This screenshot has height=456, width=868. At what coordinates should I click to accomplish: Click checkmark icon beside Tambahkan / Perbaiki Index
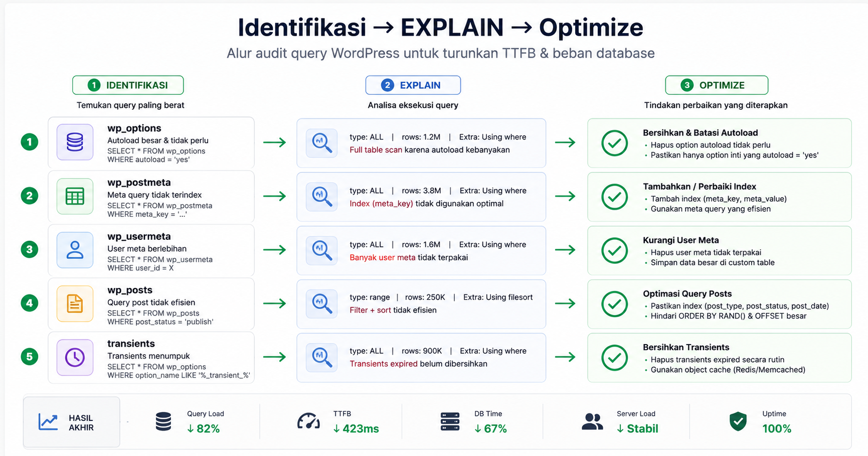[614, 197]
